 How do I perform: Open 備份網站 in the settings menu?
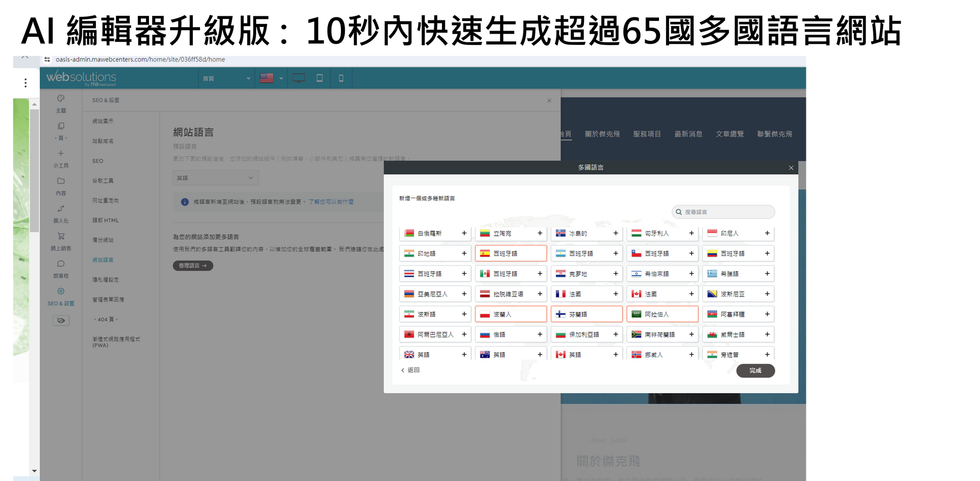103,240
